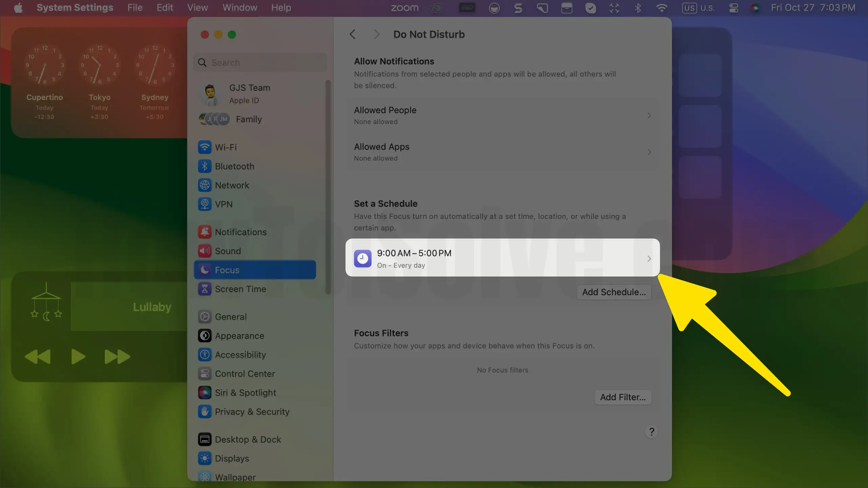Expand the Allowed People chevron
The width and height of the screenshot is (868, 488).
pyautogui.click(x=649, y=116)
